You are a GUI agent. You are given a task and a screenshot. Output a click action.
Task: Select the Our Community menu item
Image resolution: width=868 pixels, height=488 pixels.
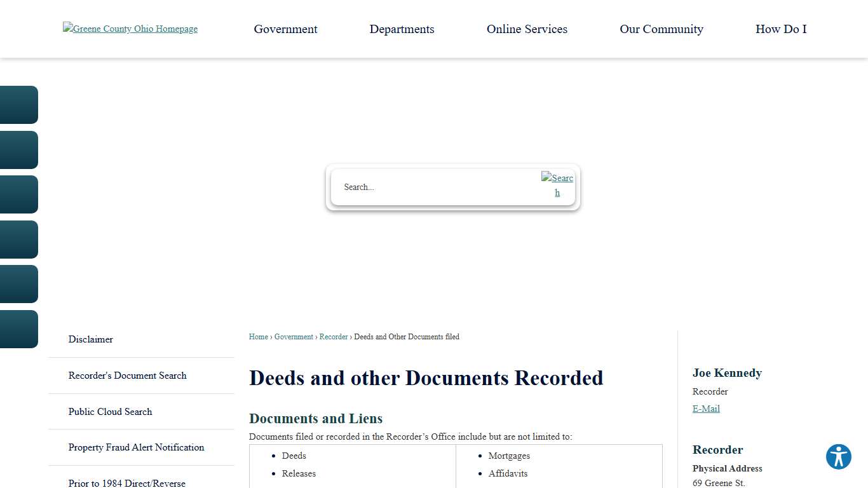(x=661, y=29)
